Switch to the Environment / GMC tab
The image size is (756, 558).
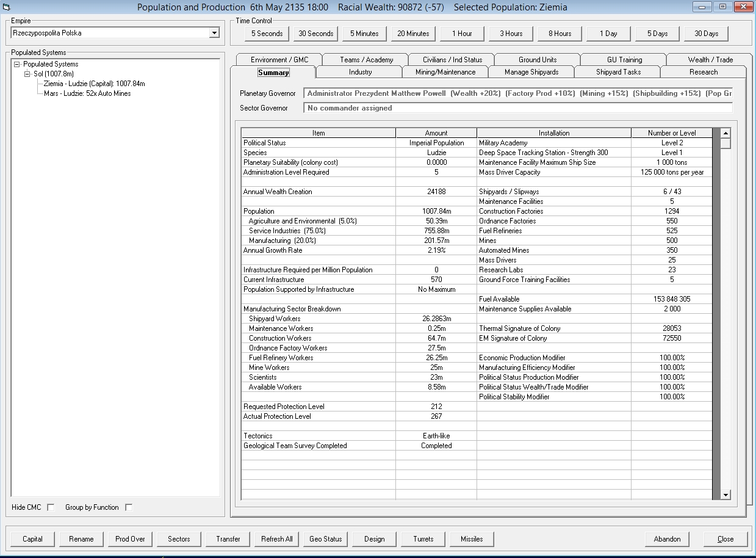(279, 60)
